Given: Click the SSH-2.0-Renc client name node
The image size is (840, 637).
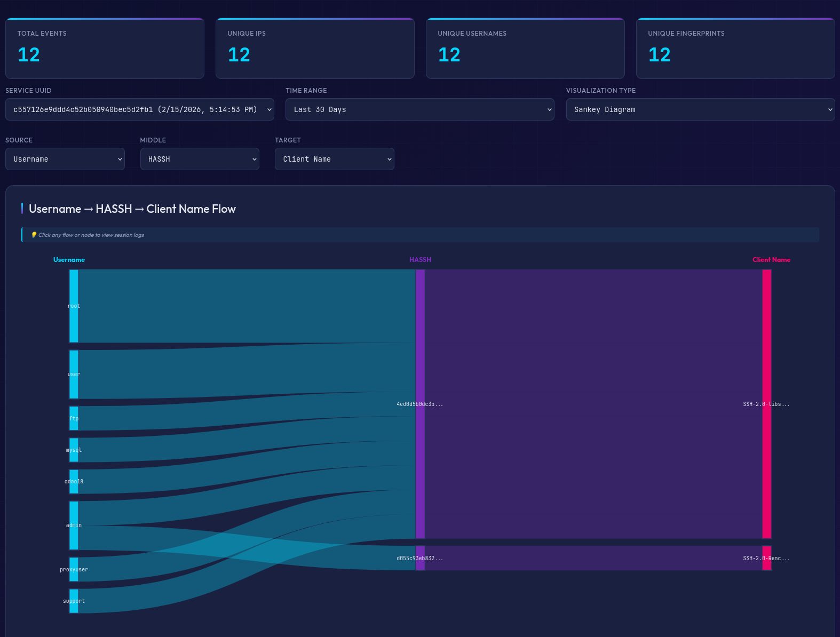Looking at the screenshot, I should click(x=767, y=558).
